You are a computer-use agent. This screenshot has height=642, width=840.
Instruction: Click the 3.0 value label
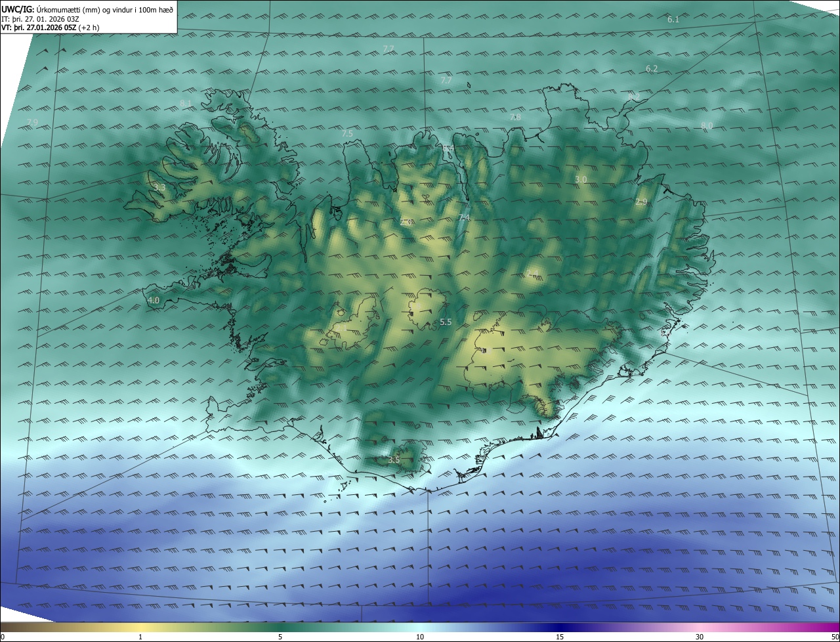581,179
